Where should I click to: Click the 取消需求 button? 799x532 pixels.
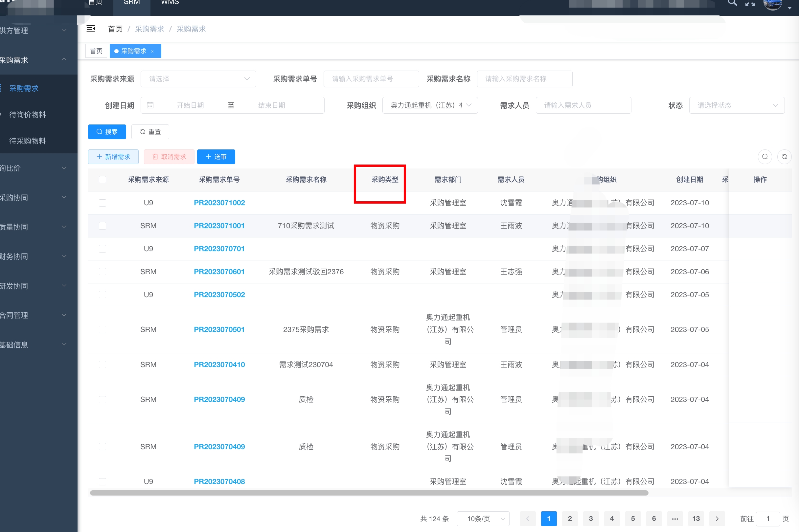coord(169,157)
